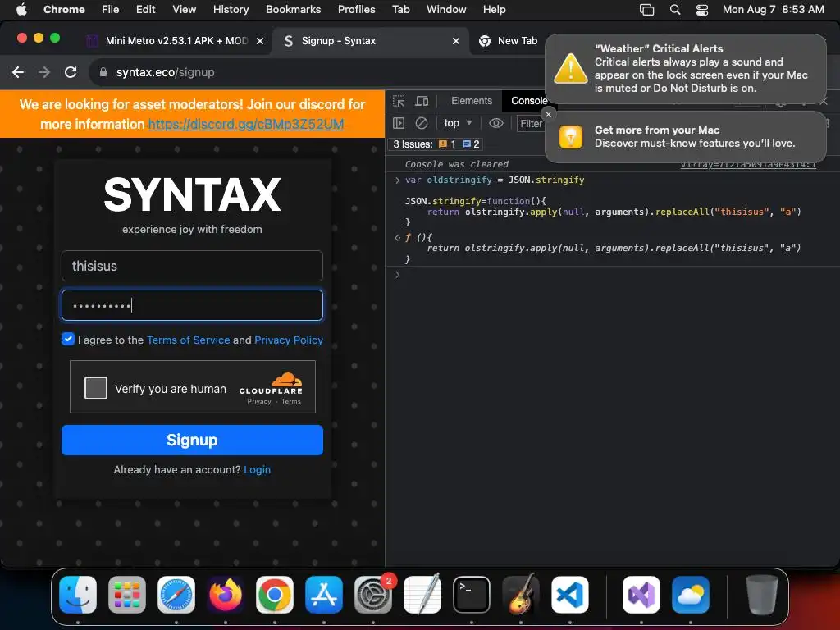Click the inspect element picker icon
This screenshot has width=840, height=630.
point(399,101)
